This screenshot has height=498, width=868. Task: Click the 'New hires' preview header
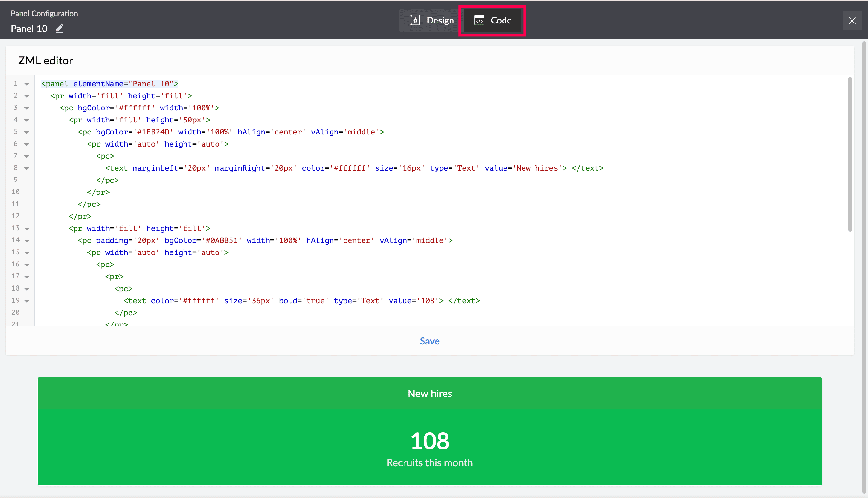tap(430, 393)
